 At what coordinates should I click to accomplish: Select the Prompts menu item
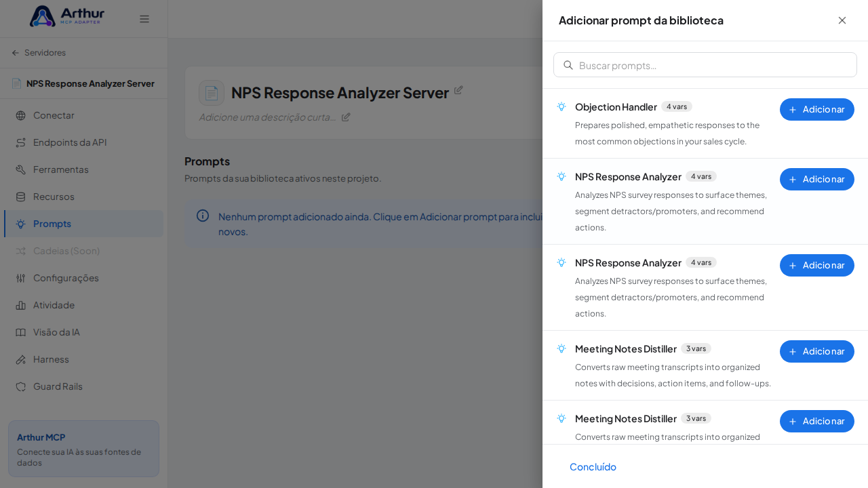coord(83,224)
